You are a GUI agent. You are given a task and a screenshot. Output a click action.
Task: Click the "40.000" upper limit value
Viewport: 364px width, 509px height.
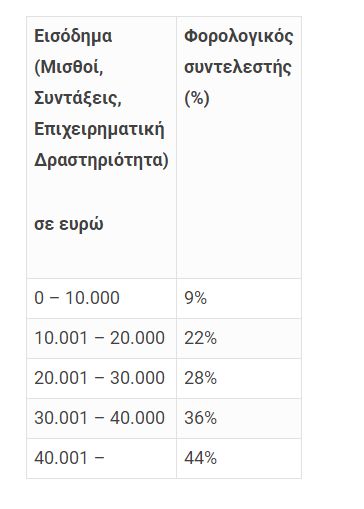tap(137, 418)
